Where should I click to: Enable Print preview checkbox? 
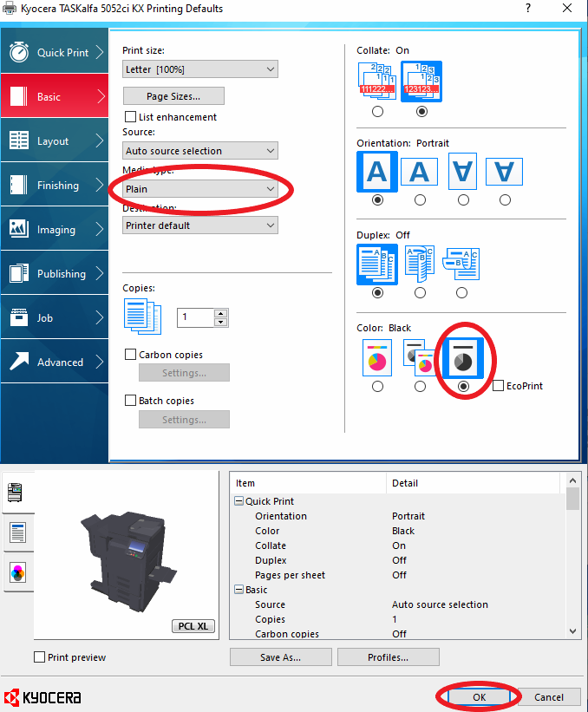click(40, 657)
